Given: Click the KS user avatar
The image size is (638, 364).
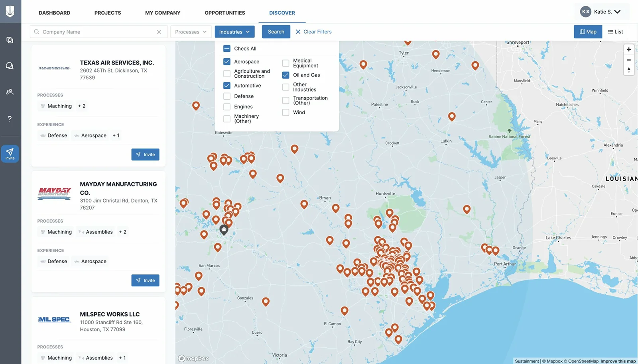Looking at the screenshot, I should (x=586, y=12).
